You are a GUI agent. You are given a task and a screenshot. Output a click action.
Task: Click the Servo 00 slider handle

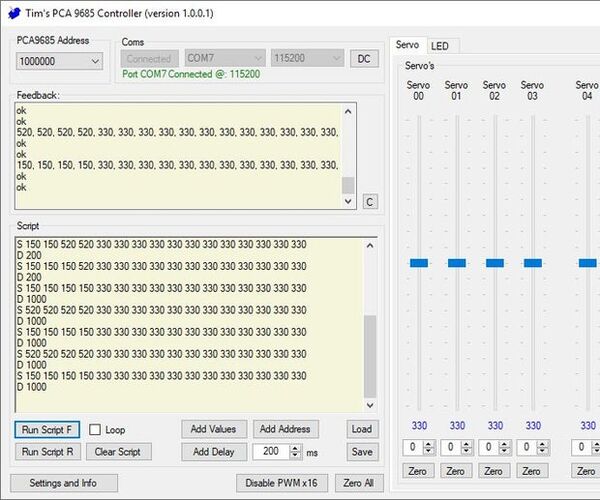[418, 263]
